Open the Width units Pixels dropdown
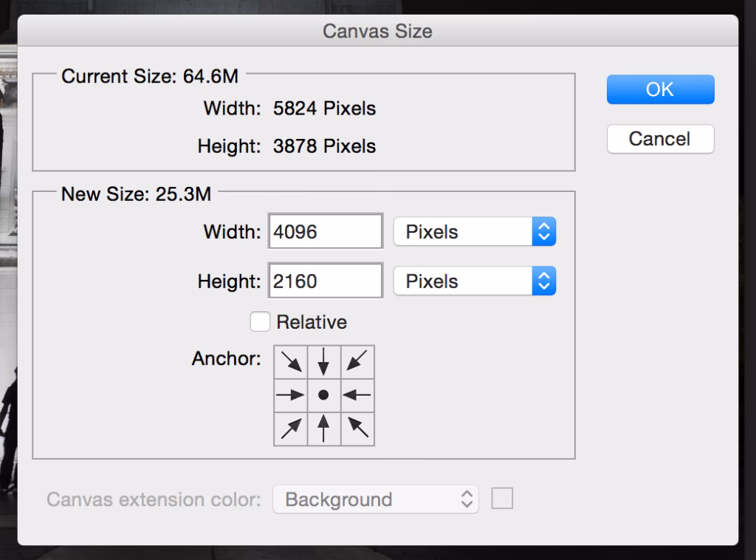 [x=475, y=231]
